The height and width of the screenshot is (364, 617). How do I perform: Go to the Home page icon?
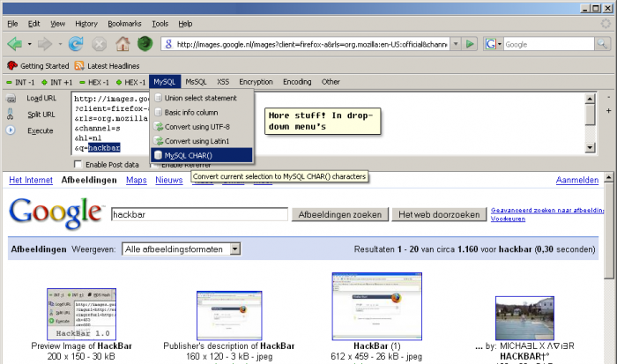(x=123, y=44)
